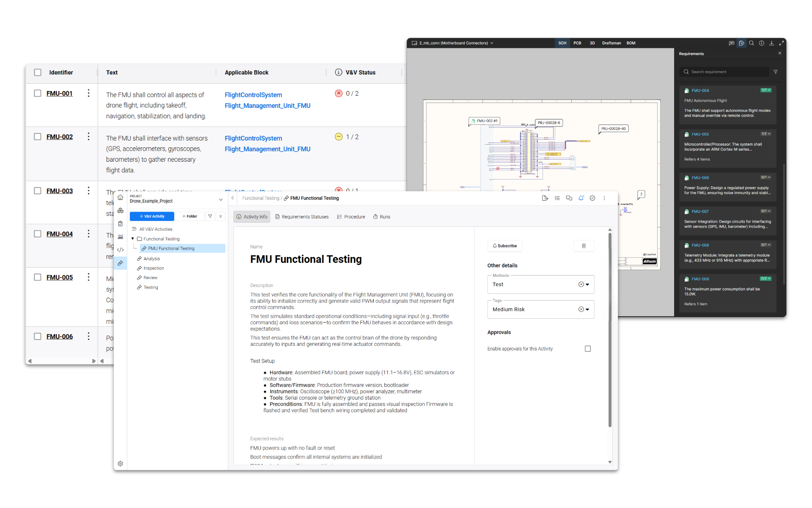Search within the schematic viewer

coord(752,43)
